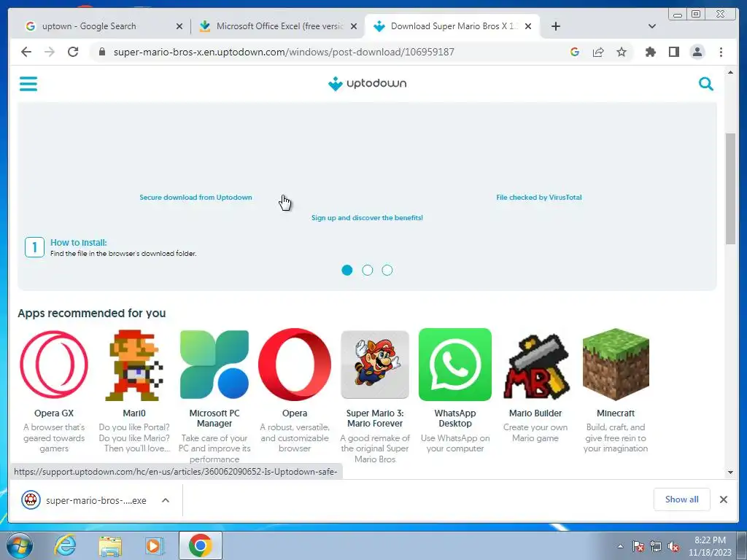Open the Microsoft PC Manager app icon
Image resolution: width=747 pixels, height=560 pixels.
214,365
